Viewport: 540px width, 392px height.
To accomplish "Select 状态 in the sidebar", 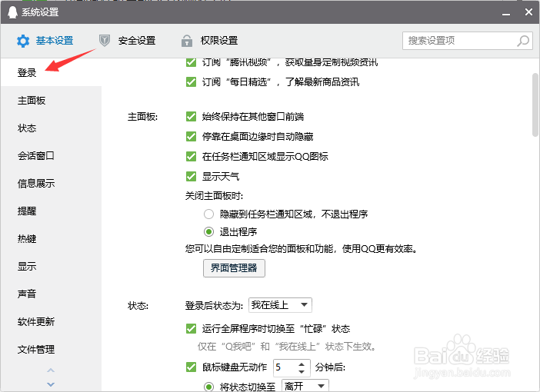I will (51, 128).
